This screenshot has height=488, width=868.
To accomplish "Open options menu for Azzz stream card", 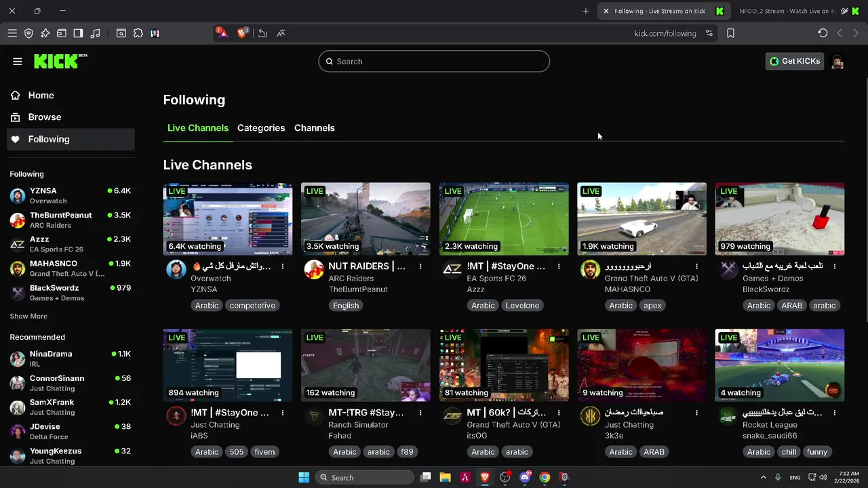I will 559,266.
